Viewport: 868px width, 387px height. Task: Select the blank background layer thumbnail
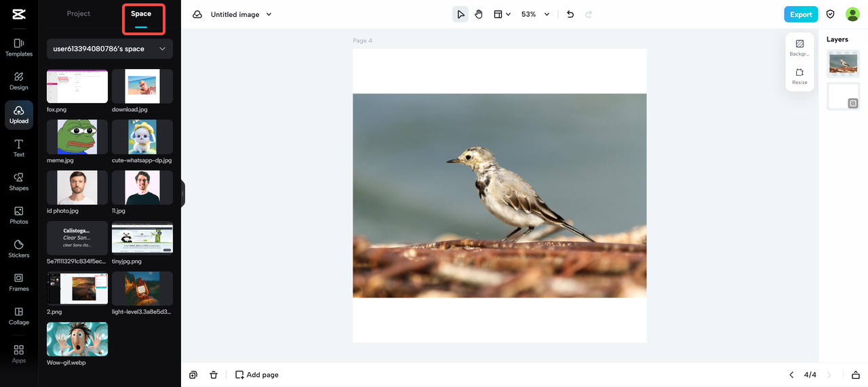[843, 96]
